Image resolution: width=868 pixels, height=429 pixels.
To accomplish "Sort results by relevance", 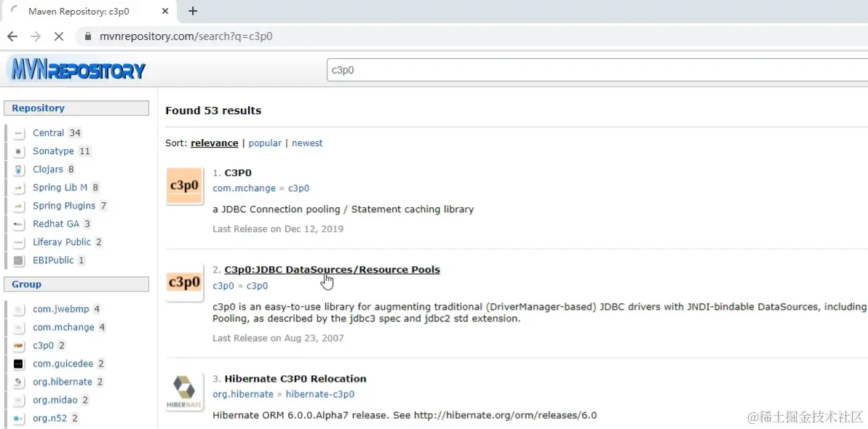I will 214,143.
